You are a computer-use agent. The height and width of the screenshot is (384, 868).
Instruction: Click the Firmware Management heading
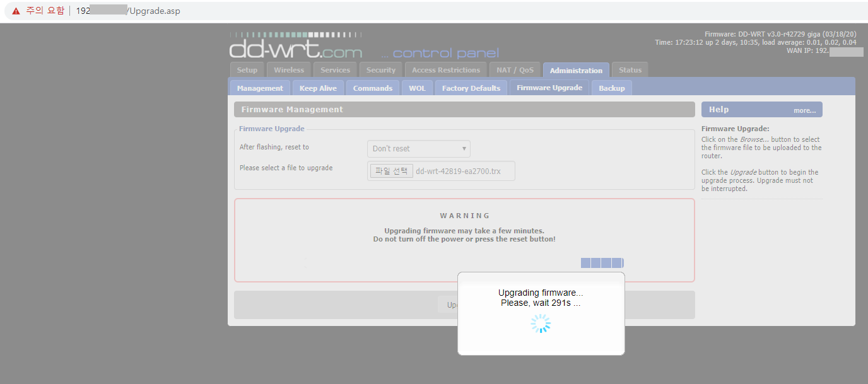click(x=292, y=110)
